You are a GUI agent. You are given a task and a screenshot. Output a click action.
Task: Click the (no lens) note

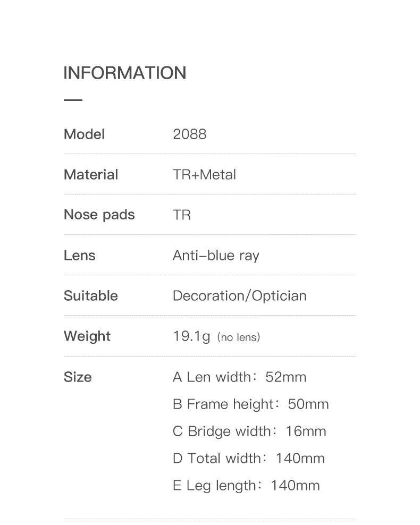239,337
